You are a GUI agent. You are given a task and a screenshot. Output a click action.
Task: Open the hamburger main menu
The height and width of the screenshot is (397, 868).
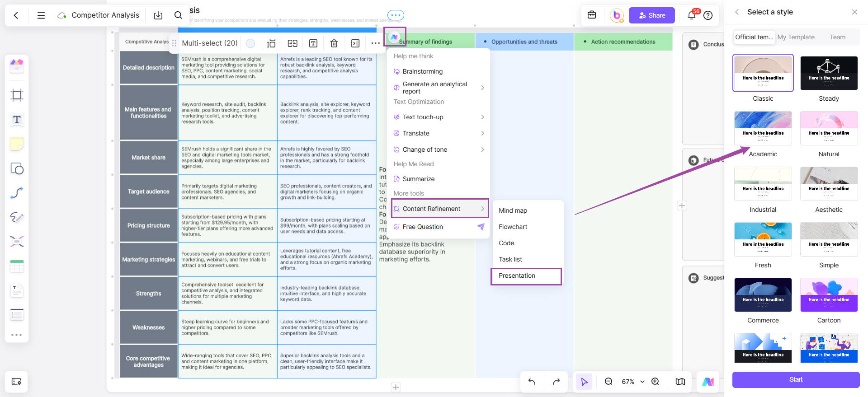click(x=41, y=15)
